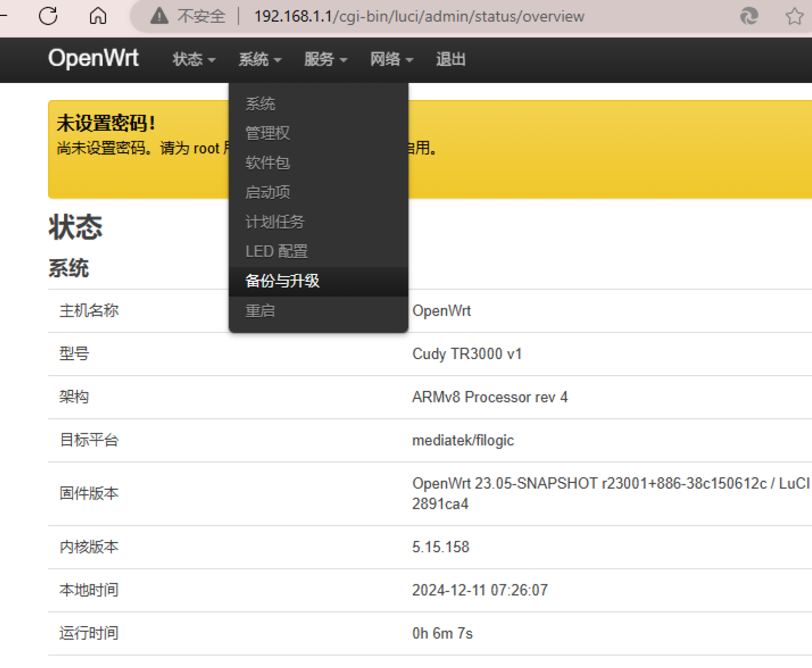Click the 未设置密码! warning heading
This screenshot has height=668, width=812.
coord(106,123)
